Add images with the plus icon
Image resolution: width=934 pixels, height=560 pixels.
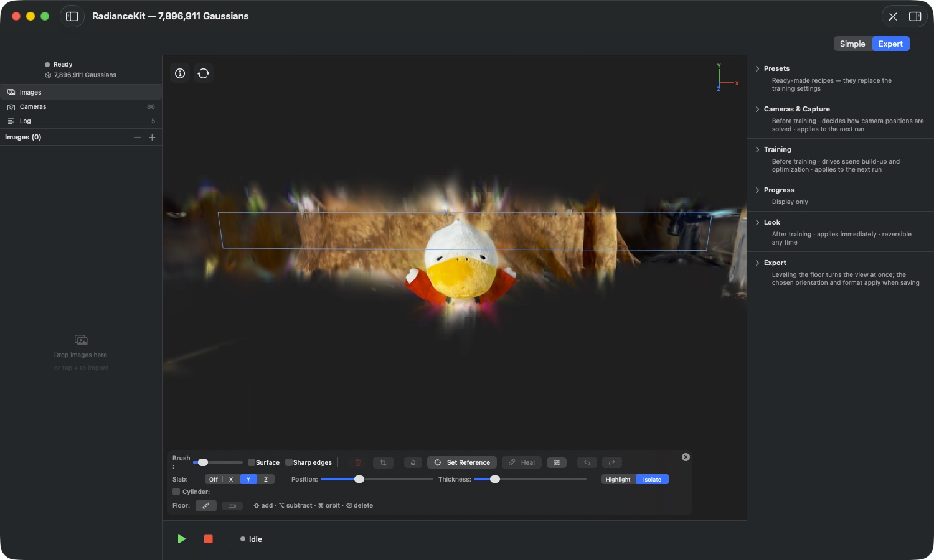(x=152, y=138)
